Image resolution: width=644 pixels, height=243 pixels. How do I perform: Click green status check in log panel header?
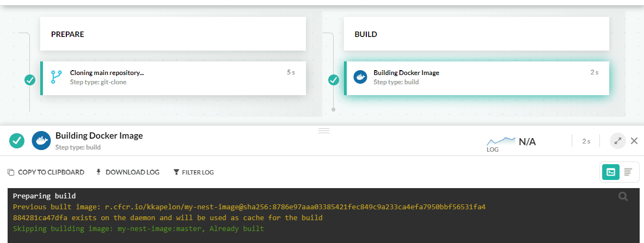click(x=17, y=141)
